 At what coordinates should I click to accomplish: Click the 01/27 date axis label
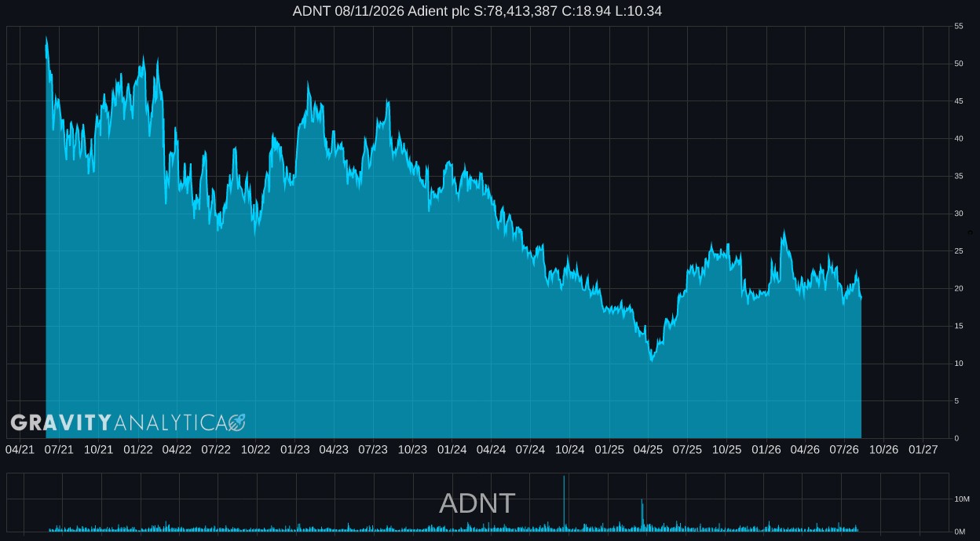pyautogui.click(x=923, y=450)
